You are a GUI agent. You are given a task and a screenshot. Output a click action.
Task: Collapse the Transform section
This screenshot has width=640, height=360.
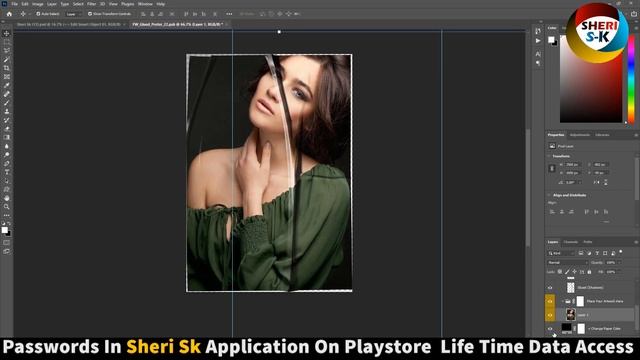point(549,156)
